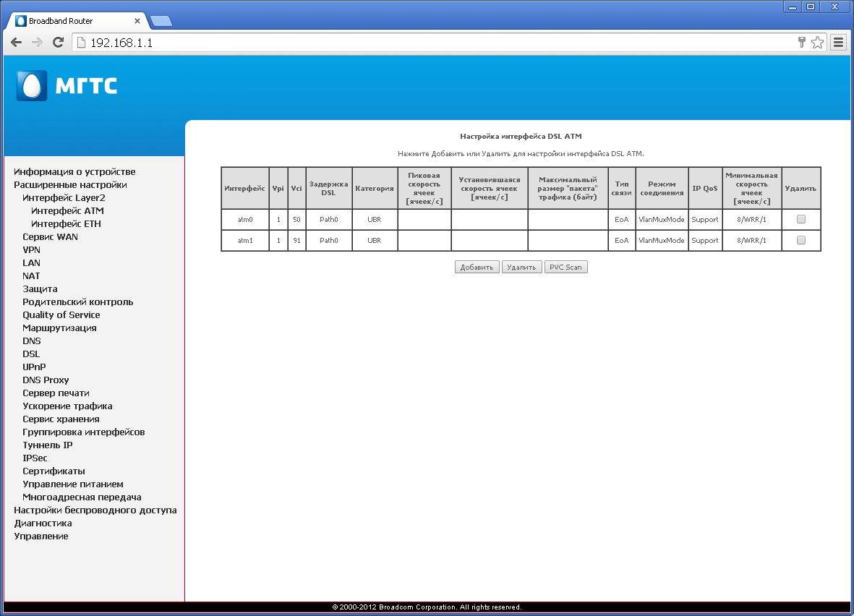Viewport: 854px width, 616px height.
Task: Check the delete box for atm1
Action: [800, 241]
